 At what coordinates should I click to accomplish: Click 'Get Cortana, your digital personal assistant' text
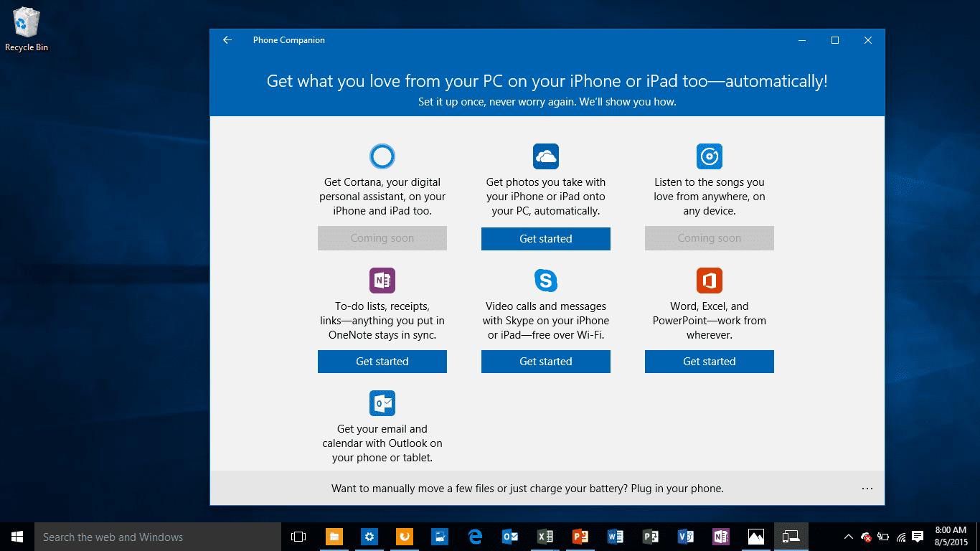pos(382,197)
